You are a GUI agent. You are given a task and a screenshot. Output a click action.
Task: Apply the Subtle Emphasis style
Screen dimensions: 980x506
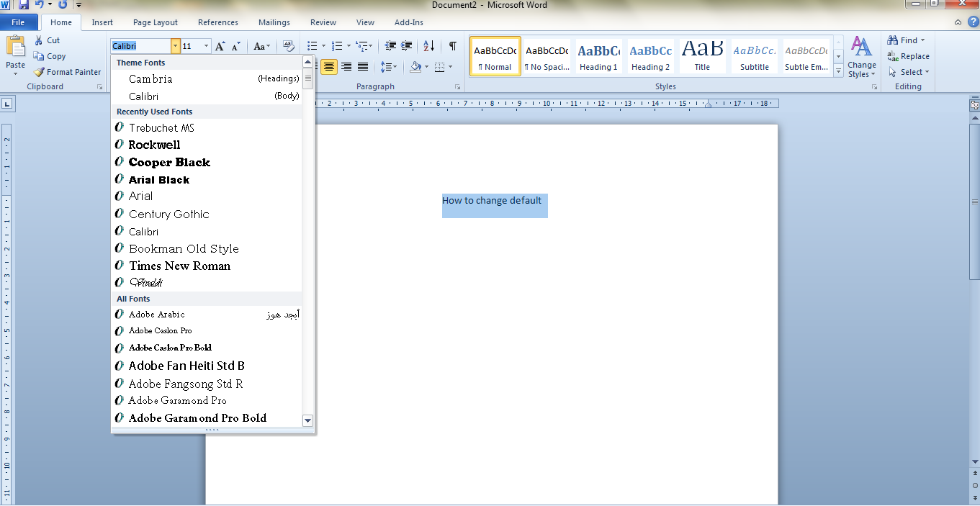coord(806,57)
